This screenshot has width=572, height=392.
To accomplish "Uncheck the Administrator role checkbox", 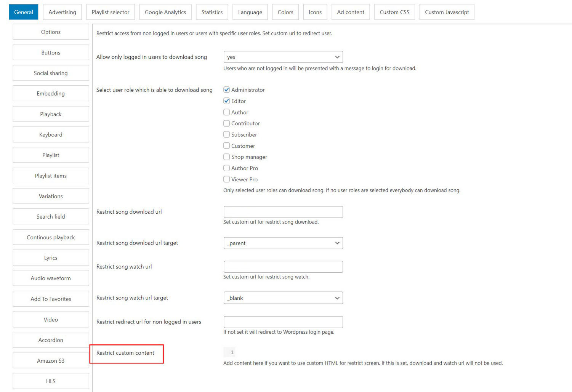I will (226, 90).
